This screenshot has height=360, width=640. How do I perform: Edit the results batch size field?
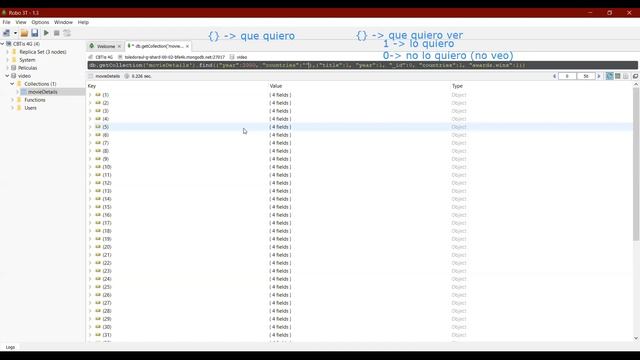[586, 76]
